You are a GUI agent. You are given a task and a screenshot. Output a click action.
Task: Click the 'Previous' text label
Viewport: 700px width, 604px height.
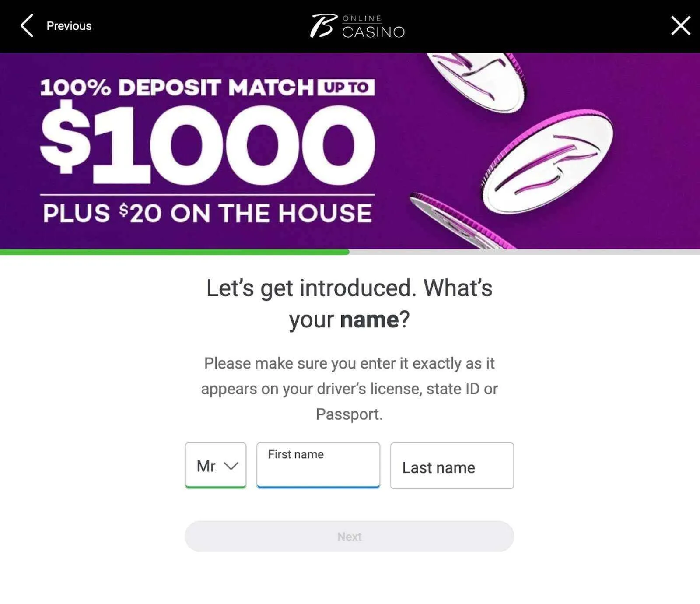[x=69, y=26]
